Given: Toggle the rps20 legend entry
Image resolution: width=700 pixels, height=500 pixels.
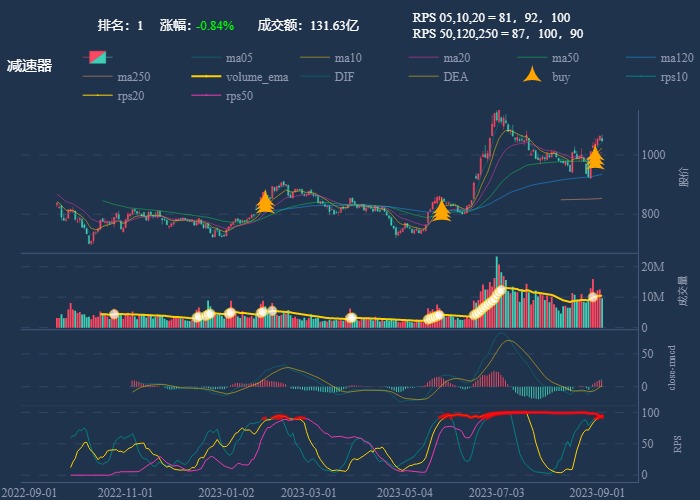Looking at the screenshot, I should tap(100, 95).
